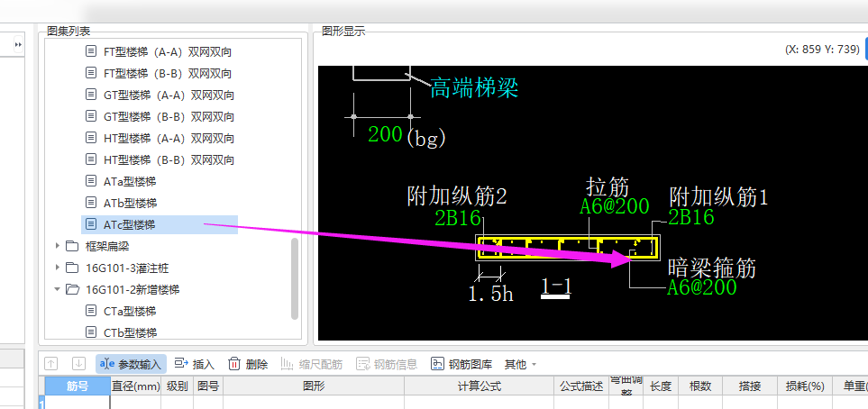Move row up with up-arrow button
The height and width of the screenshot is (409, 868).
pos(51,364)
